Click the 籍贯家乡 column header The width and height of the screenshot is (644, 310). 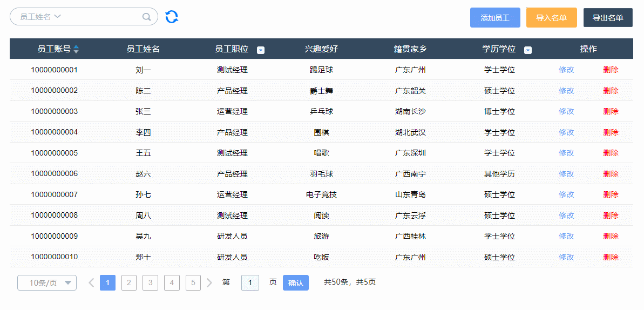410,49
